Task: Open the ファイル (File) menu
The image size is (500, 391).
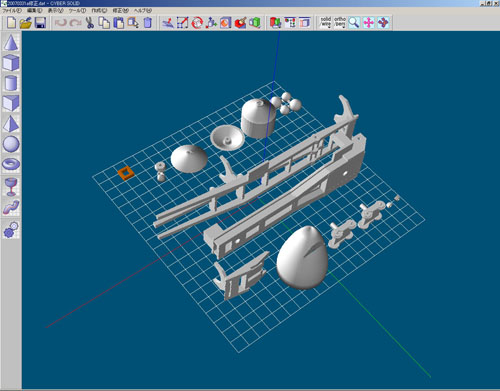Action: [x=12, y=11]
